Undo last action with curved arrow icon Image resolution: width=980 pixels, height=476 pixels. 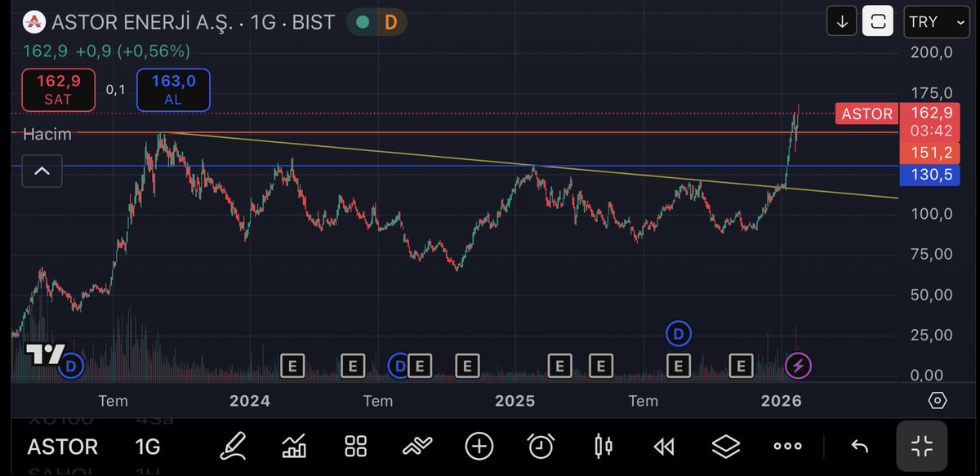(x=859, y=446)
